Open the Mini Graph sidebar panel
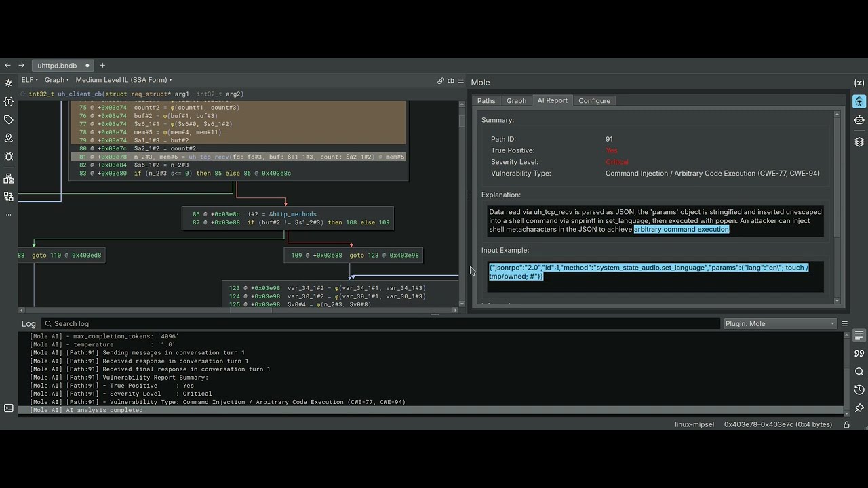This screenshot has width=868, height=488. coord(8,180)
